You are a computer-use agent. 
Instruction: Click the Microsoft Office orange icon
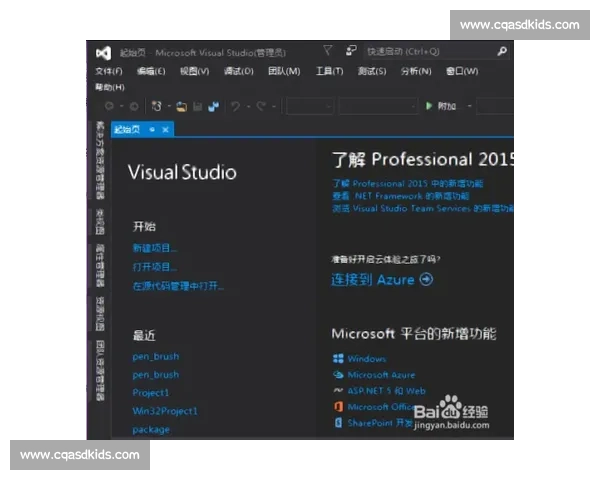click(338, 406)
